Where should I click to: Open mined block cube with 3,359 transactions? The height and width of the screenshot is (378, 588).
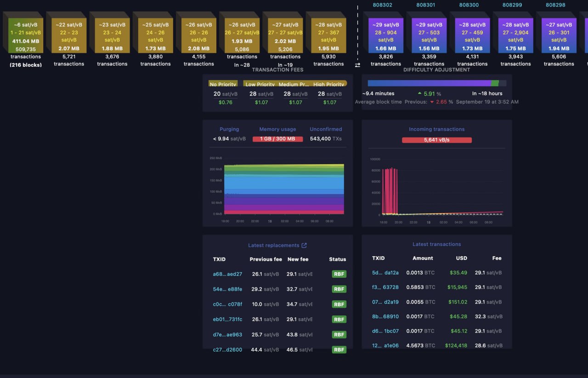(429, 35)
